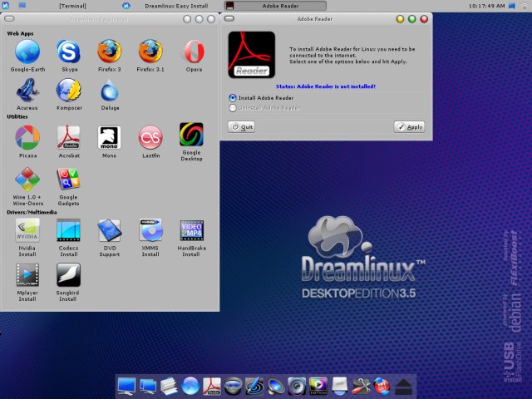Open the Azureus installer
Image resolution: width=532 pixels, height=399 pixels.
(27, 91)
